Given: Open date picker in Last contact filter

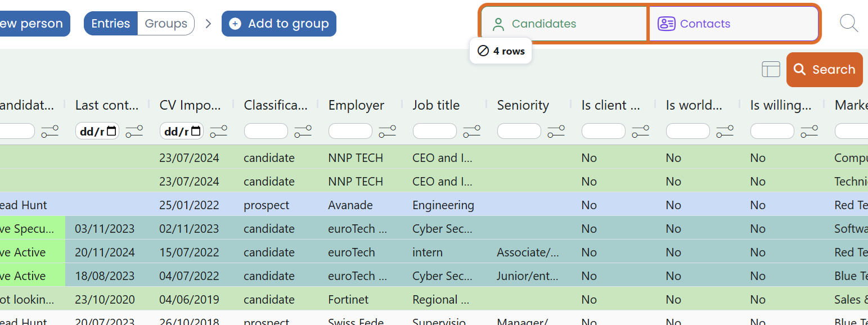Looking at the screenshot, I should tap(111, 132).
